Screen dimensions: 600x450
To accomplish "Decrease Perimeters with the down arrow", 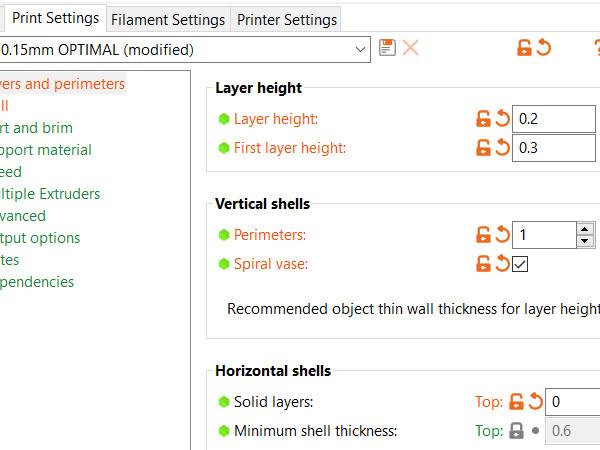I will coord(585,241).
